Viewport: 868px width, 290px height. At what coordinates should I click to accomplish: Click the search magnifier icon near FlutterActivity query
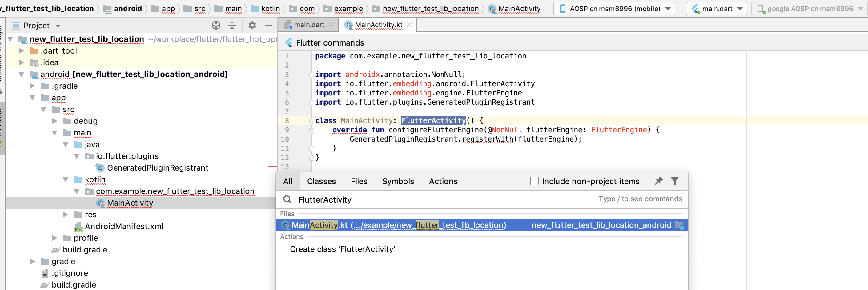287,199
